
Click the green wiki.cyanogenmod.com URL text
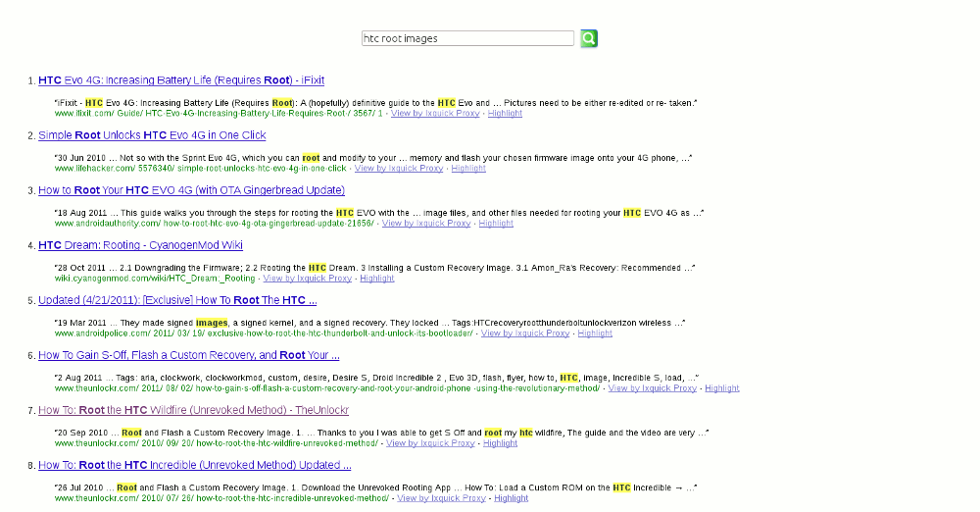pos(155,279)
